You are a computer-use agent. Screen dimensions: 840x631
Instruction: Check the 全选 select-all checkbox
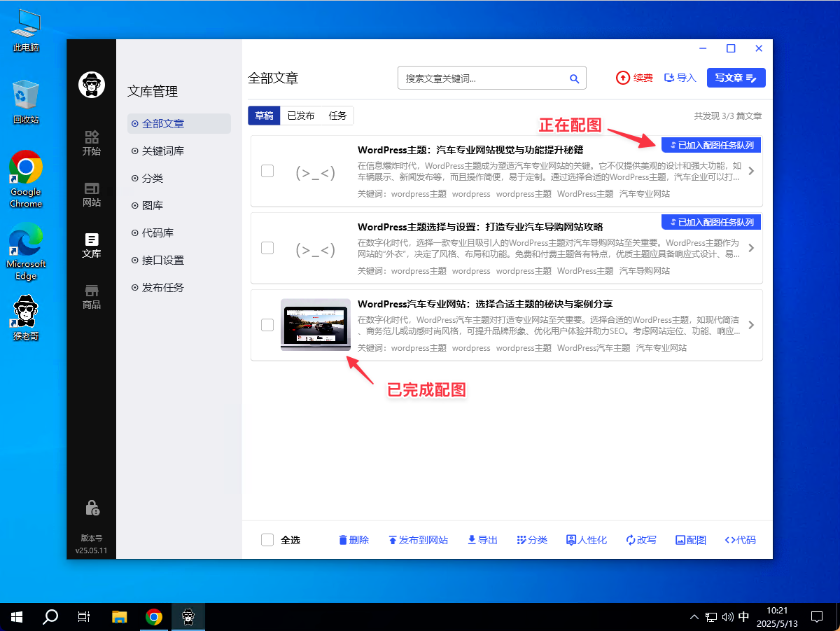[267, 540]
